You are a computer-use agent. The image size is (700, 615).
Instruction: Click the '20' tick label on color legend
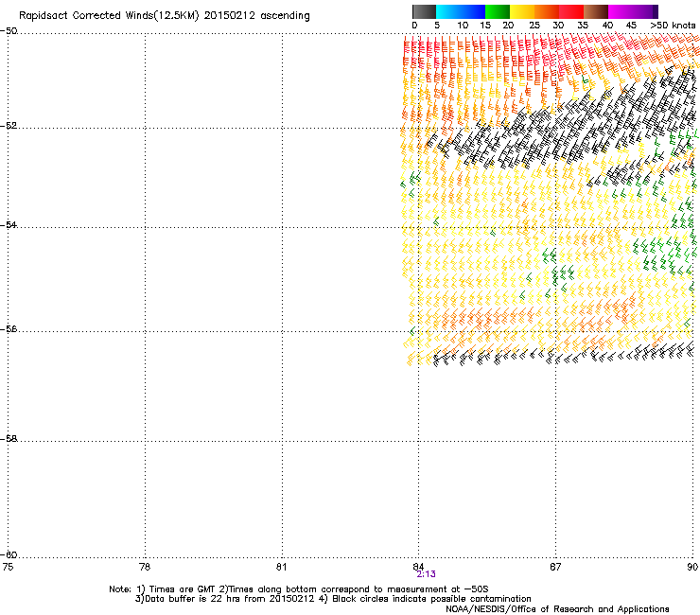pyautogui.click(x=508, y=26)
